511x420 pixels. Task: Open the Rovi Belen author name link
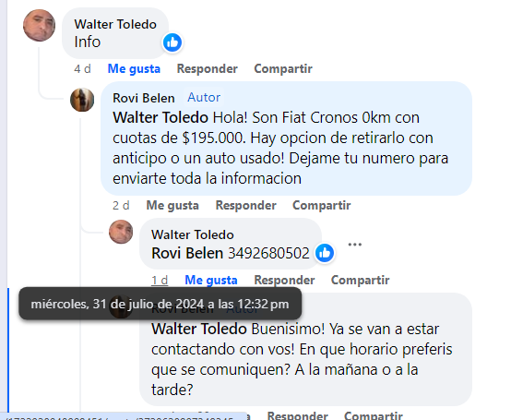tap(144, 98)
